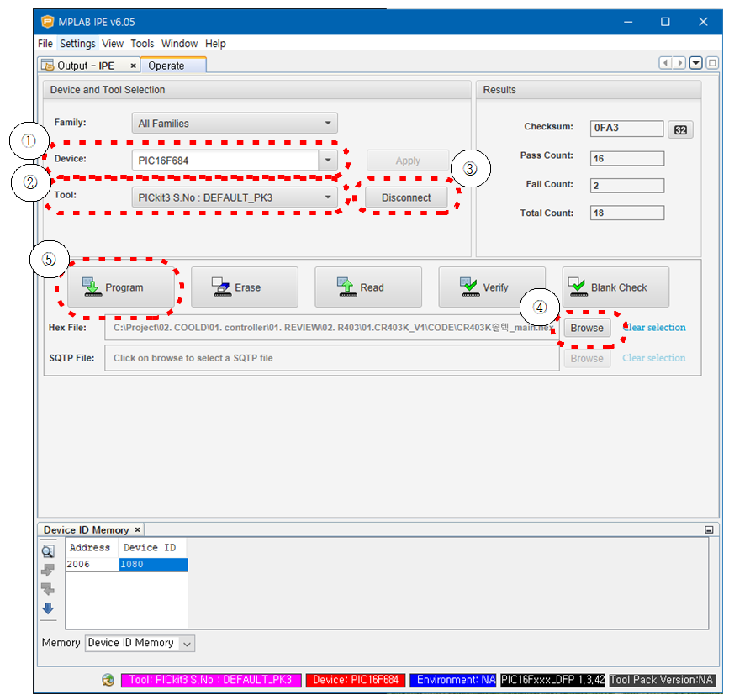Click the Fail Count field
729x700 pixels.
click(x=627, y=186)
